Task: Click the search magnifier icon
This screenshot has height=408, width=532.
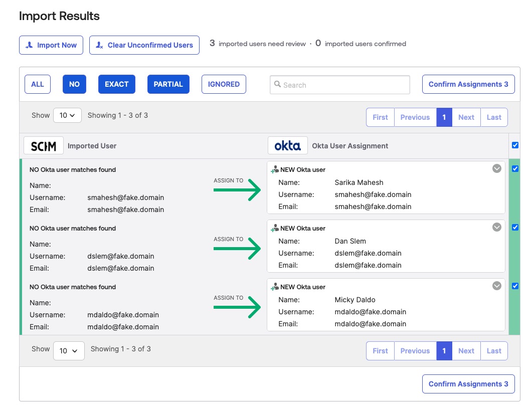Action: pyautogui.click(x=277, y=85)
